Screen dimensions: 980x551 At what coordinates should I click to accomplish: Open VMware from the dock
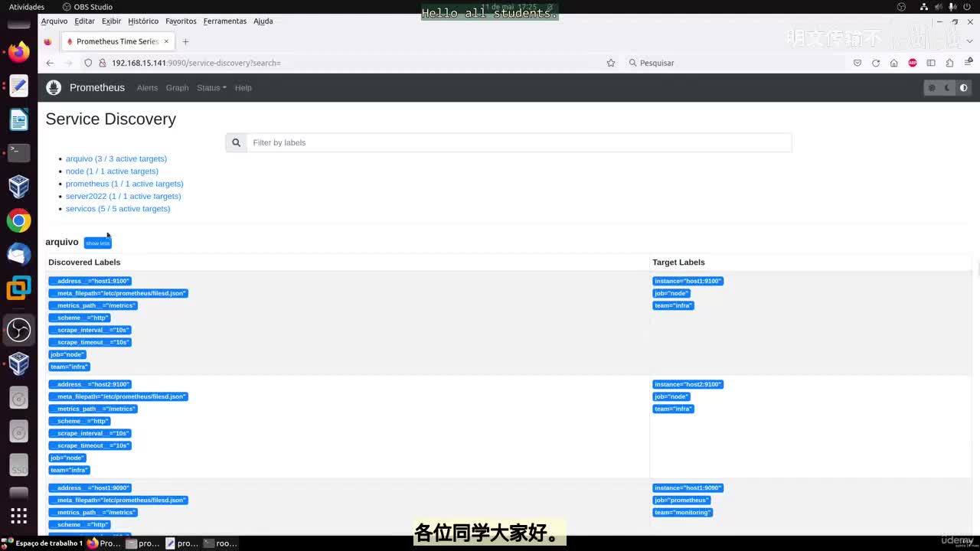[x=18, y=288]
